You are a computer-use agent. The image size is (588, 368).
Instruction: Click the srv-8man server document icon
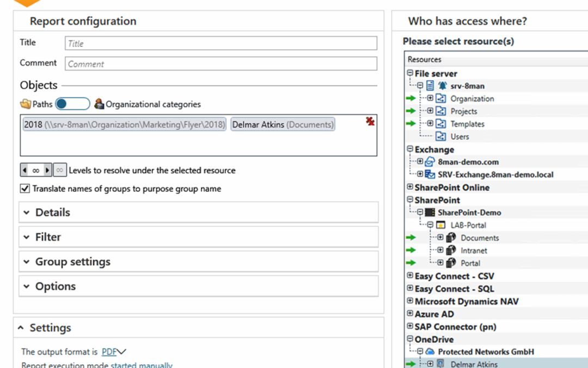tap(430, 86)
